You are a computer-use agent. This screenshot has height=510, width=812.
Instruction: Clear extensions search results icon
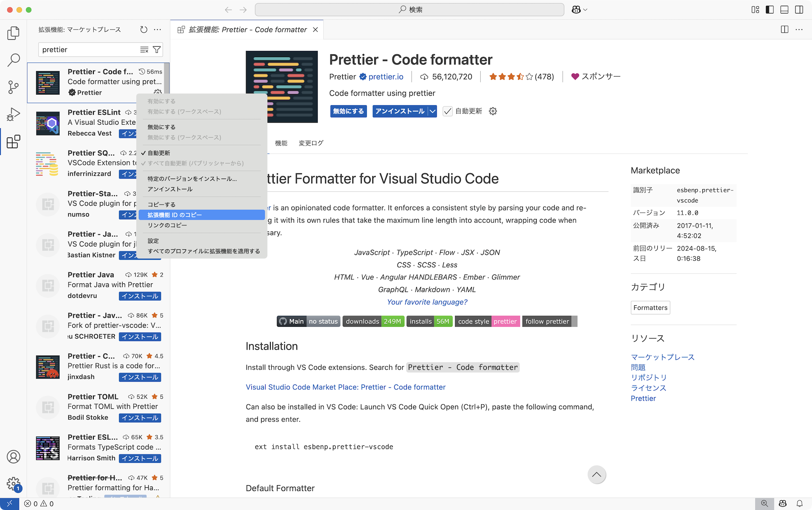(144, 50)
